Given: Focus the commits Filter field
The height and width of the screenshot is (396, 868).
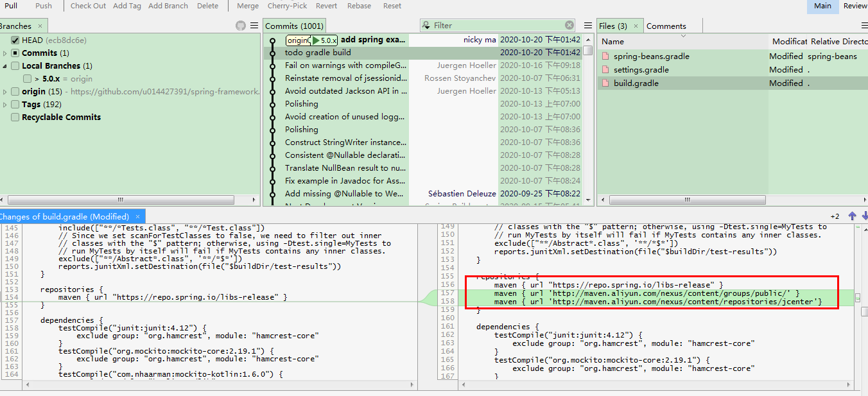Looking at the screenshot, I should tap(498, 26).
